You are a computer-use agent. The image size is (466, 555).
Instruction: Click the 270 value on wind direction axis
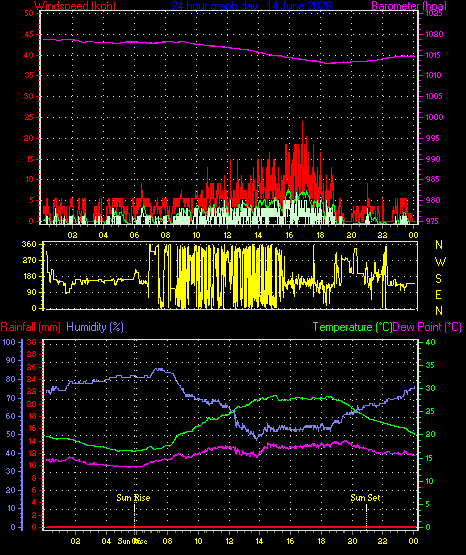point(29,261)
